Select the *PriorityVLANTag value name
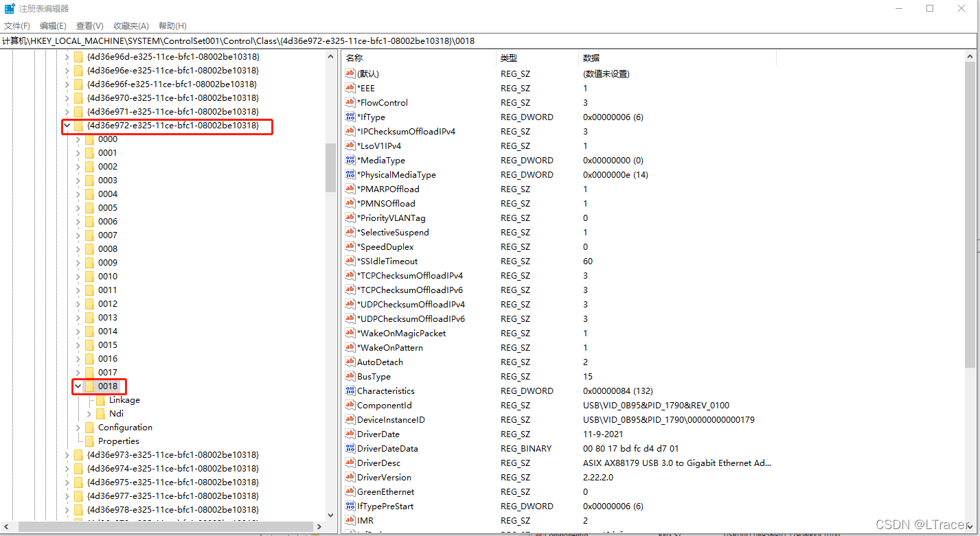This screenshot has height=536, width=980. [391, 218]
